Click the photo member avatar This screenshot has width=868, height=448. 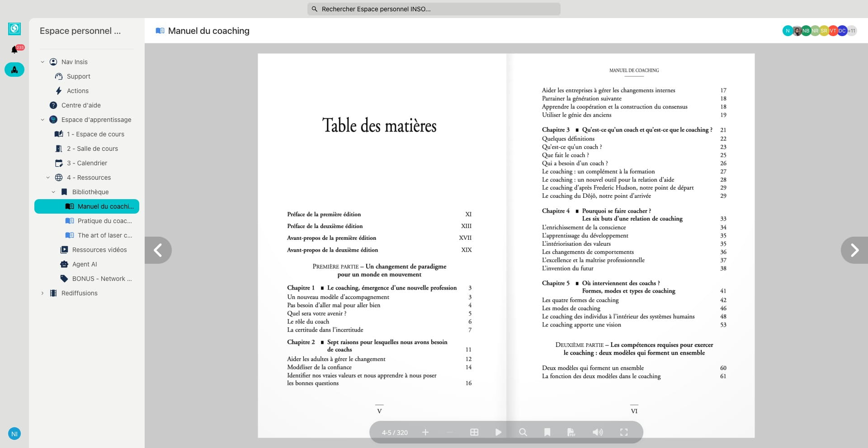797,31
